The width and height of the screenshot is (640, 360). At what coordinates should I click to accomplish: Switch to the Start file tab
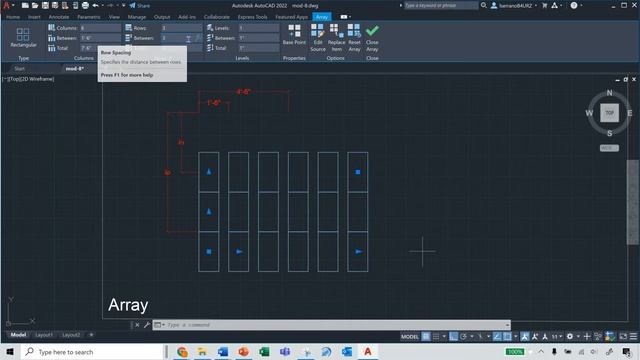(x=19, y=69)
